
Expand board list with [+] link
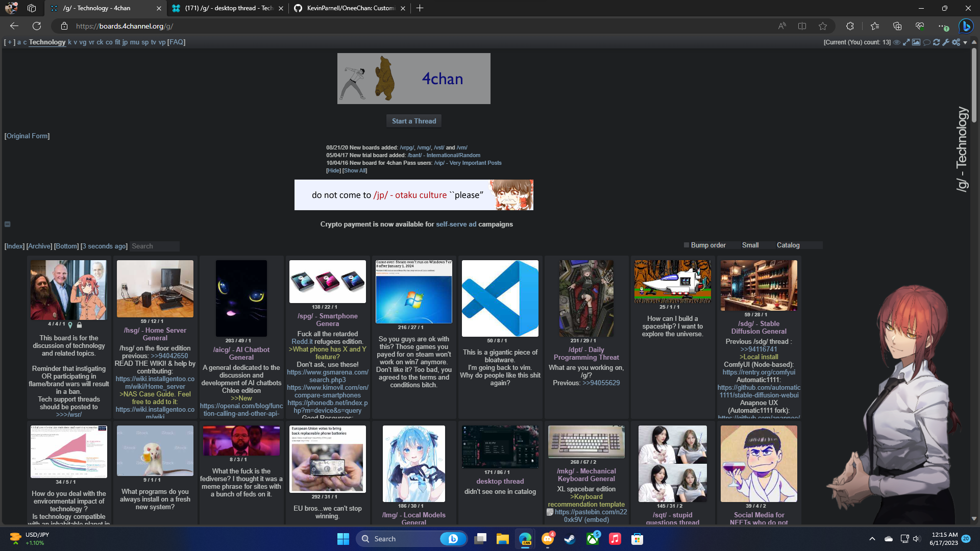click(x=10, y=42)
